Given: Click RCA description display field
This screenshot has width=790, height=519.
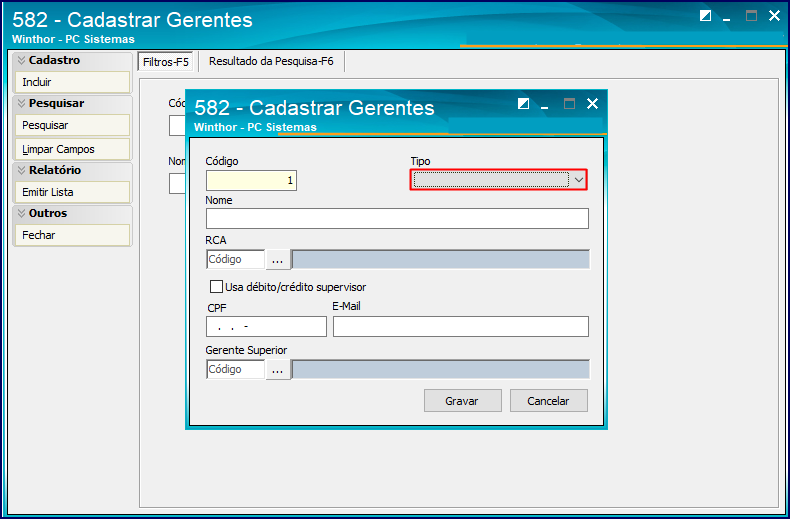Looking at the screenshot, I should click(440, 260).
